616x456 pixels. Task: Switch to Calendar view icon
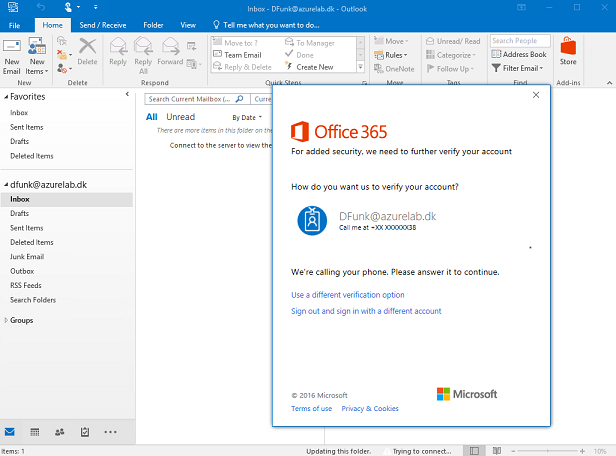[35, 432]
